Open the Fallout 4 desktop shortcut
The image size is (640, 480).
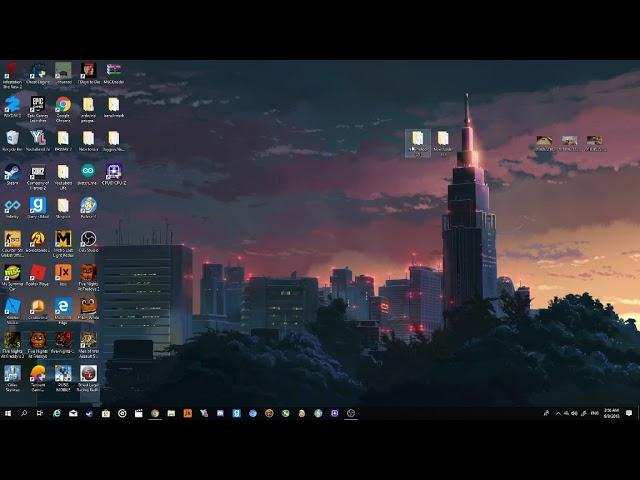[x=88, y=208]
